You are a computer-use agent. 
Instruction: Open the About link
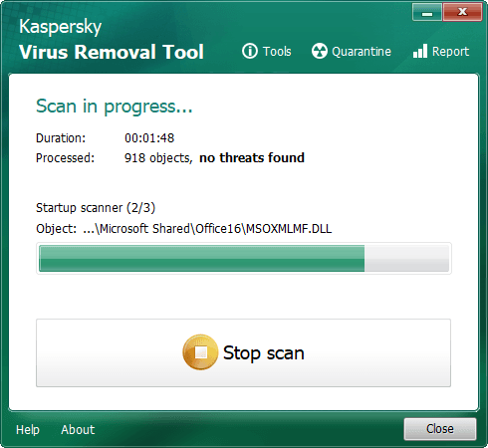[78, 430]
